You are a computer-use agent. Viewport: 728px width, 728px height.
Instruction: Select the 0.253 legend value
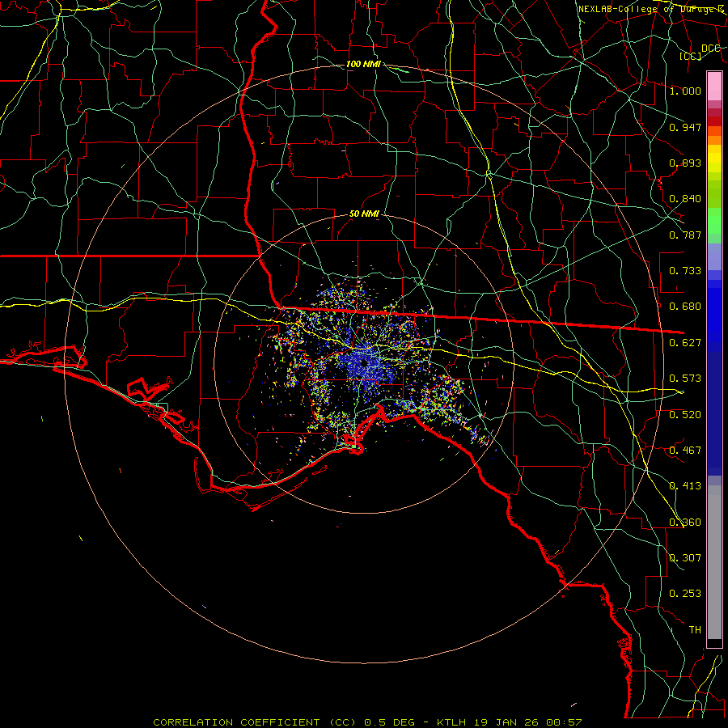(x=685, y=594)
